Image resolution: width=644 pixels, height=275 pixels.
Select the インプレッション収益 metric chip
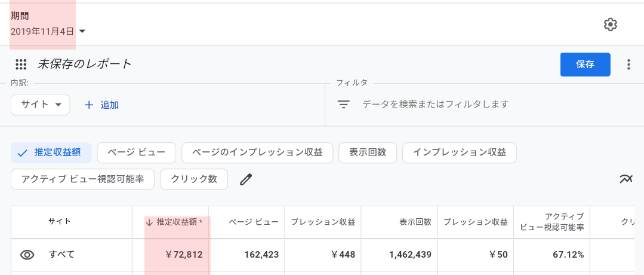459,152
